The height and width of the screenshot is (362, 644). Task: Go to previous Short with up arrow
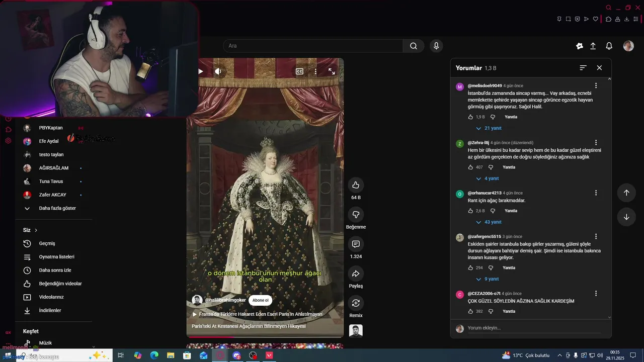point(626,193)
